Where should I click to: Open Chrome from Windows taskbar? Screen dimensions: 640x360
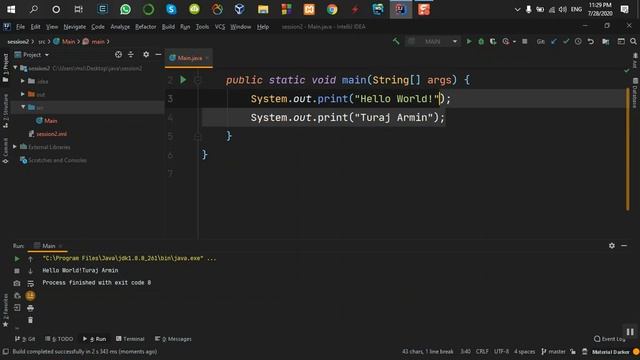[x=332, y=9]
